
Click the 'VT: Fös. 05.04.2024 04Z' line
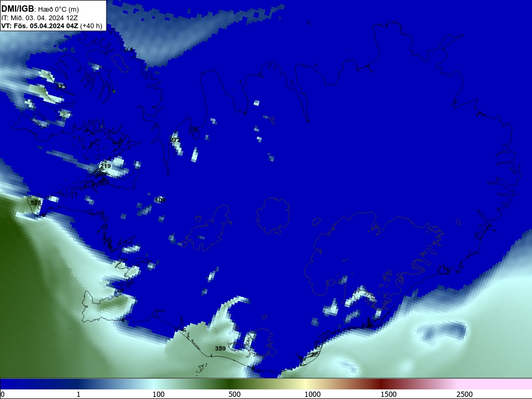40,26
